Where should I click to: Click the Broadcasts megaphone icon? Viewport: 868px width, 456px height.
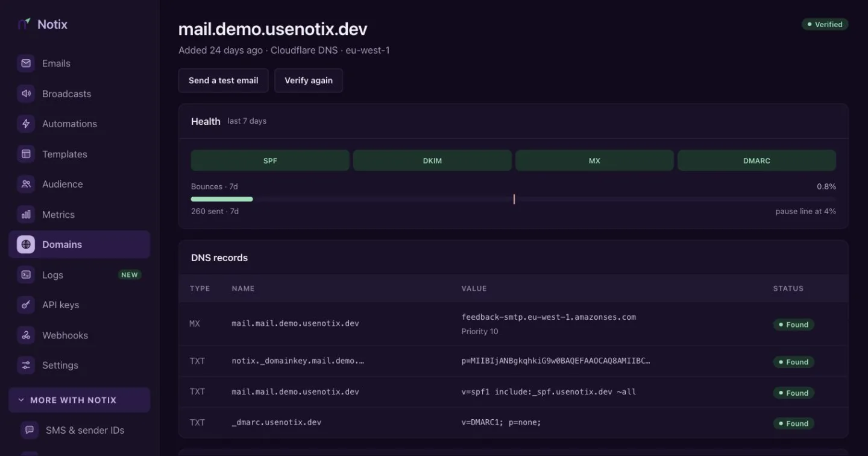(26, 93)
